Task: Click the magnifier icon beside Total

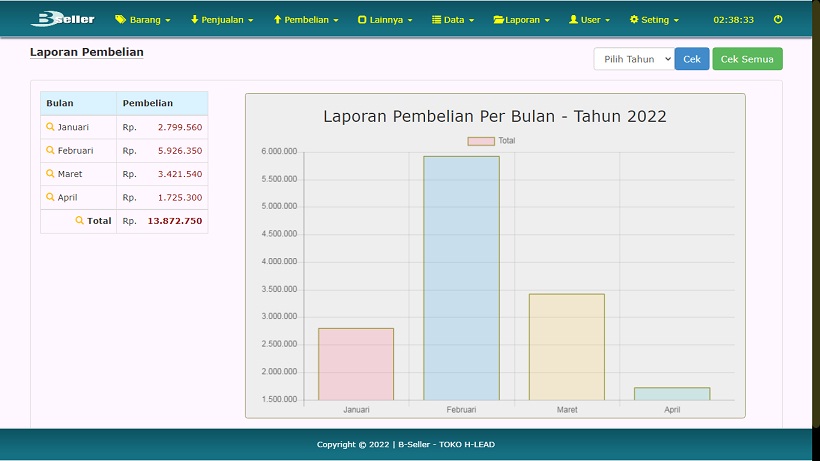Action: tap(80, 221)
